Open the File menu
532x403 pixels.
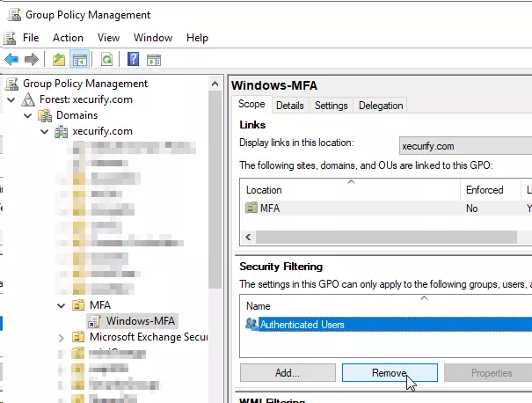pos(31,38)
